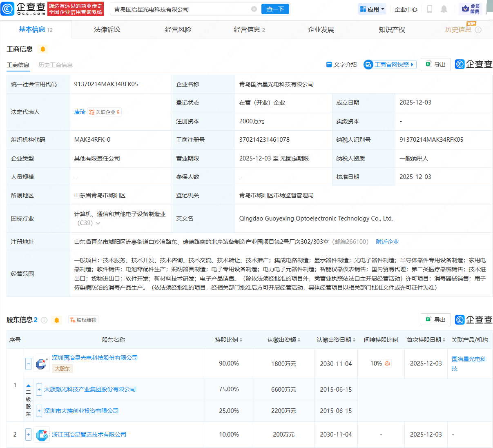Sort by 认缴出资额 column

[284, 340]
